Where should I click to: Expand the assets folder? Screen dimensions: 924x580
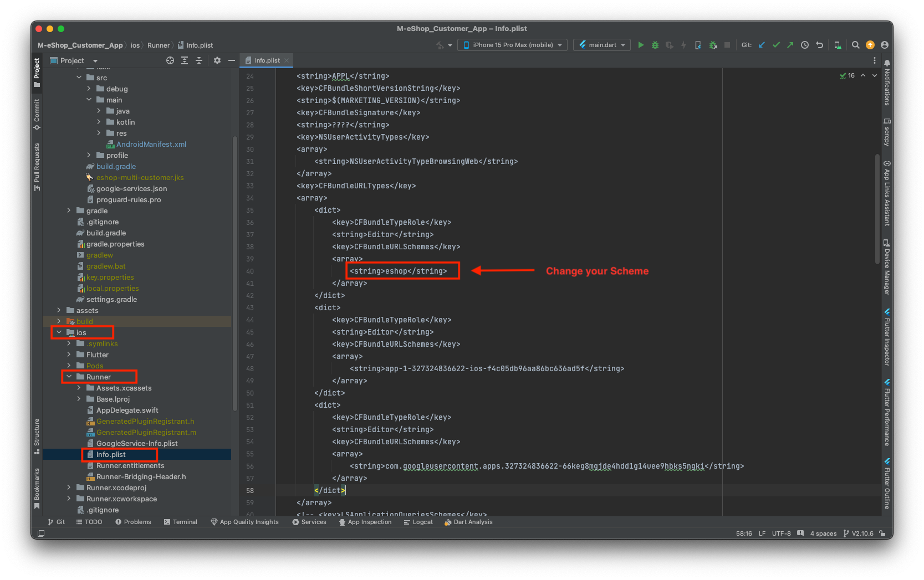coord(59,310)
